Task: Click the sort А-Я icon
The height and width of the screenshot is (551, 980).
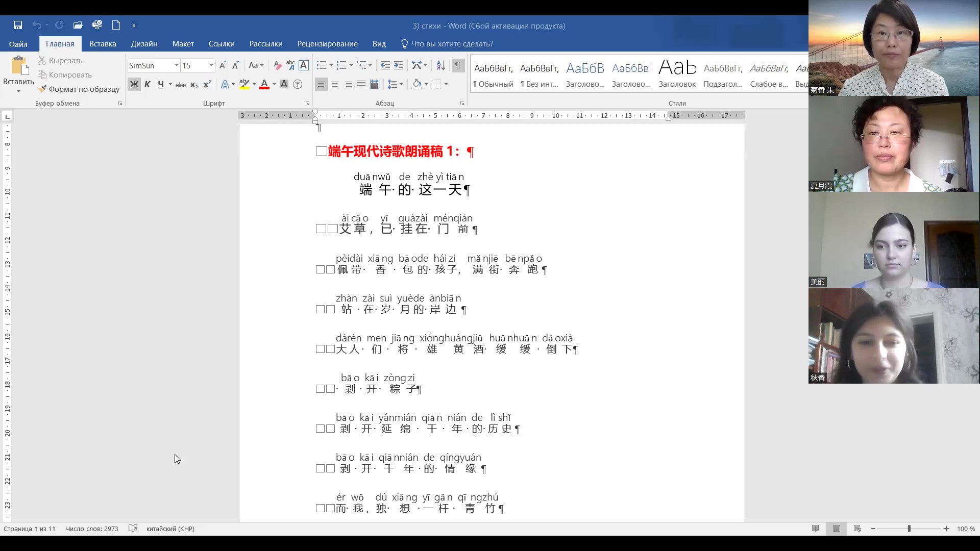Action: coord(441,65)
